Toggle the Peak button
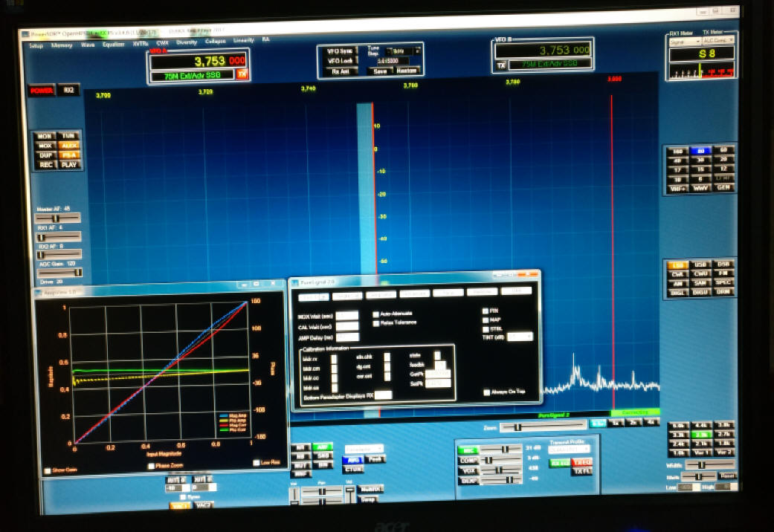The width and height of the screenshot is (774, 532). pos(375,459)
